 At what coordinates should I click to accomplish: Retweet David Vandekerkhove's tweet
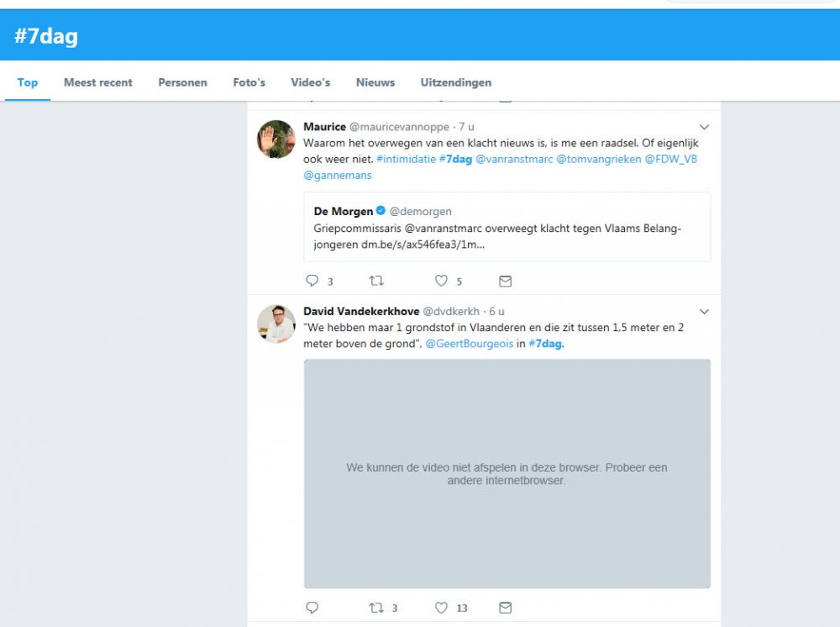tap(377, 607)
